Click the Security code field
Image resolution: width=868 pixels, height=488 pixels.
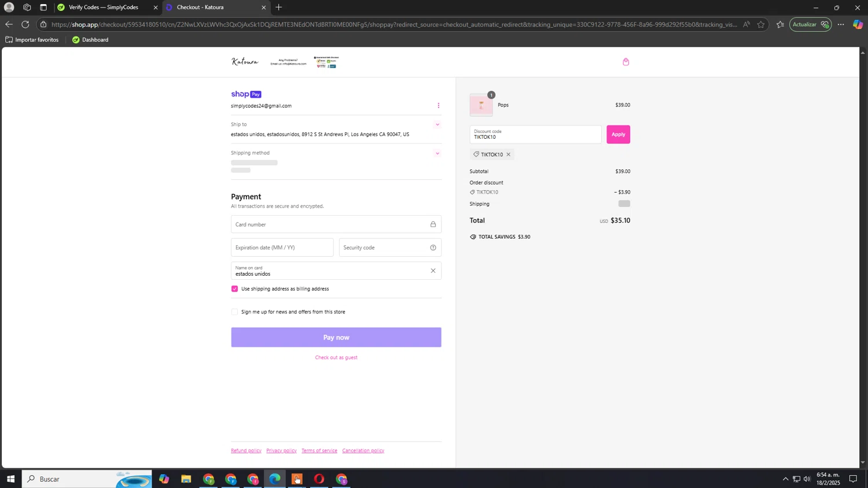click(390, 247)
